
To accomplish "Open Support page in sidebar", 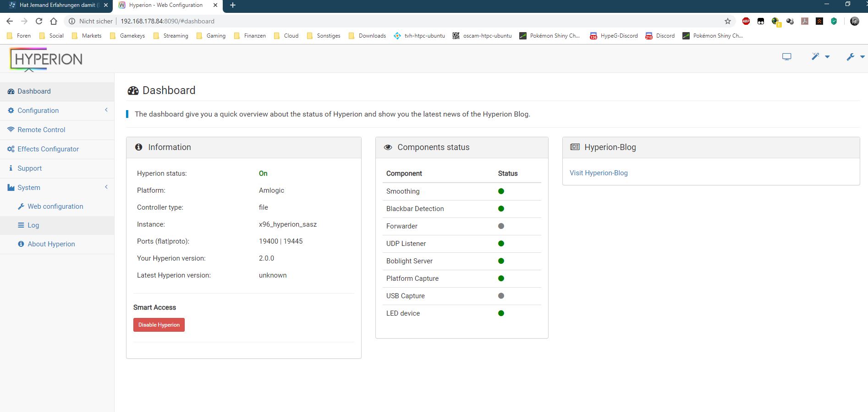I will [x=57, y=168].
